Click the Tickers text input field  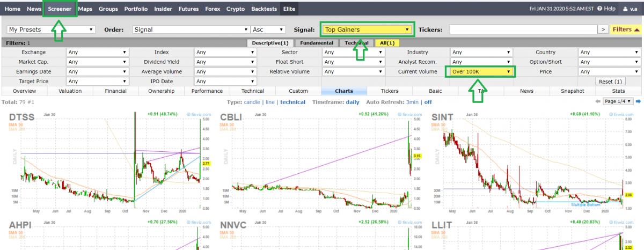(523, 30)
